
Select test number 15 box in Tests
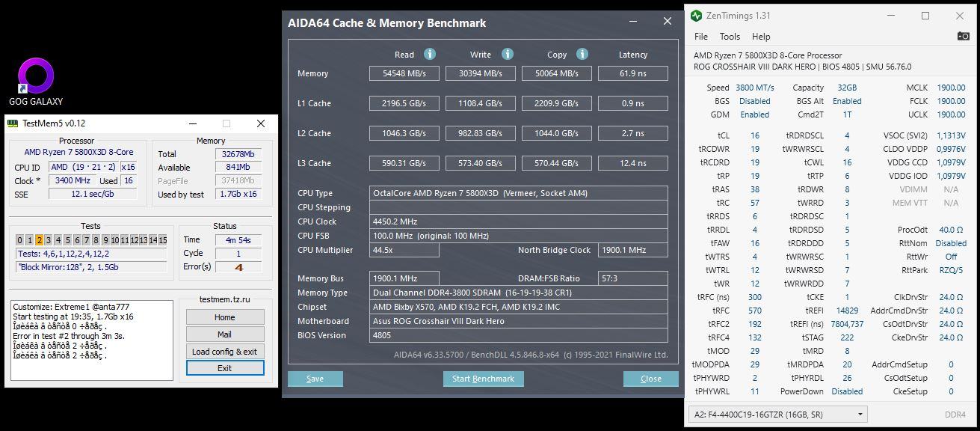[x=162, y=240]
